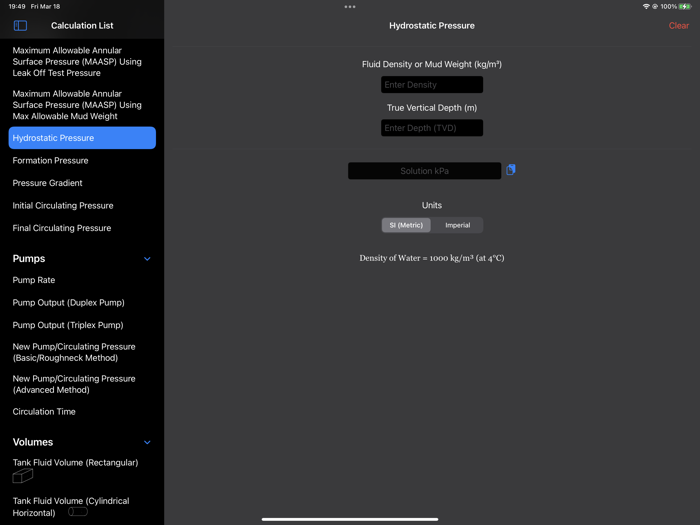
Task: Focus the Enter Depth (TVD) field
Action: click(432, 128)
